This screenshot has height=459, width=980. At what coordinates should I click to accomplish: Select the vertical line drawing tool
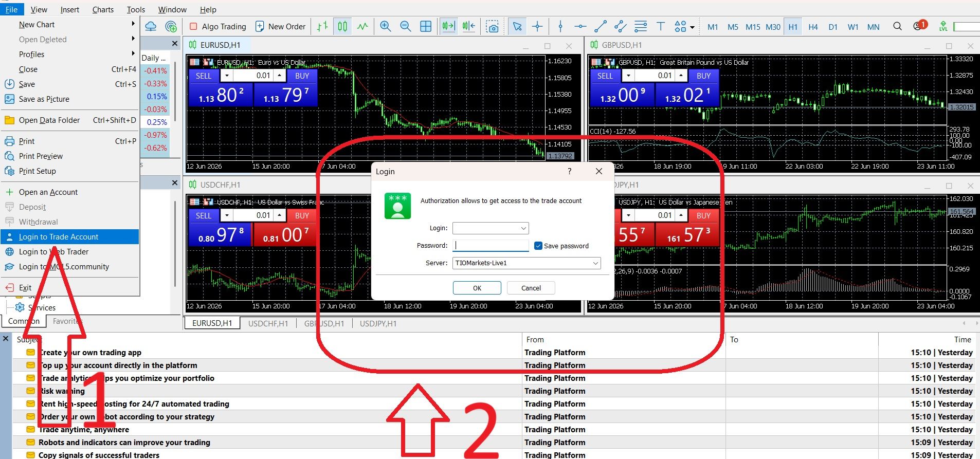point(560,26)
